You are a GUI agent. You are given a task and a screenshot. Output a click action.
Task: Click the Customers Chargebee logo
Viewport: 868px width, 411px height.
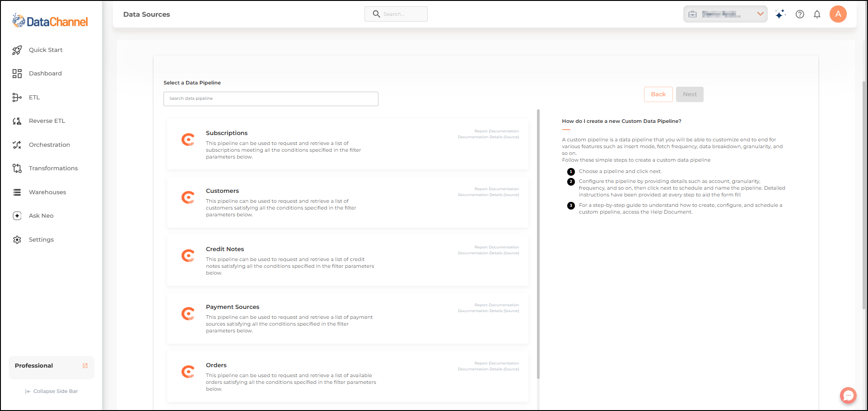pos(188,197)
